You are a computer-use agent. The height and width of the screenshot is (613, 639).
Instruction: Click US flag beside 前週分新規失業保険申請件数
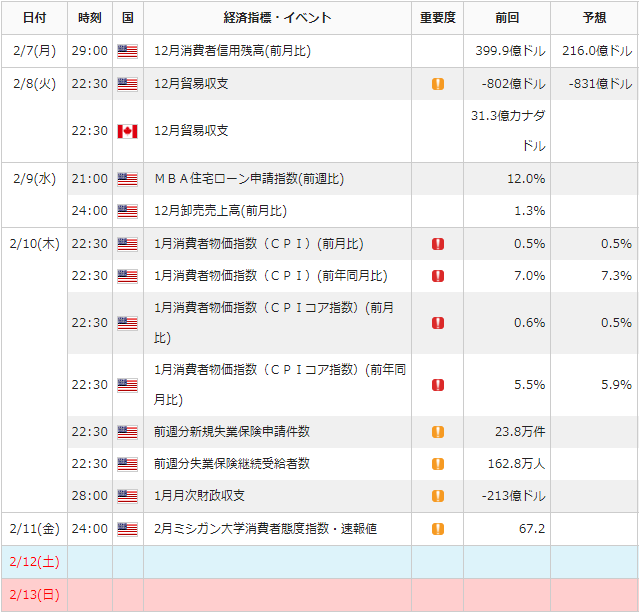(127, 432)
